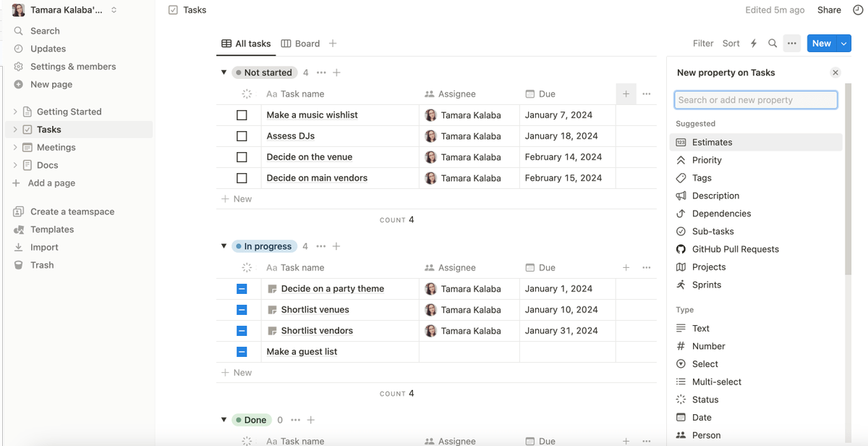Switch to the Board view tab
The height and width of the screenshot is (446, 868).
(x=300, y=43)
